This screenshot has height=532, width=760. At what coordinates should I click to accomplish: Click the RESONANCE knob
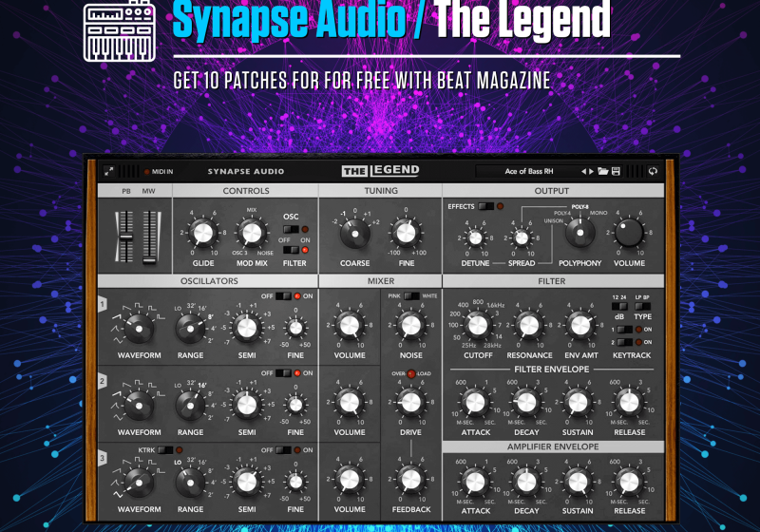(x=529, y=326)
